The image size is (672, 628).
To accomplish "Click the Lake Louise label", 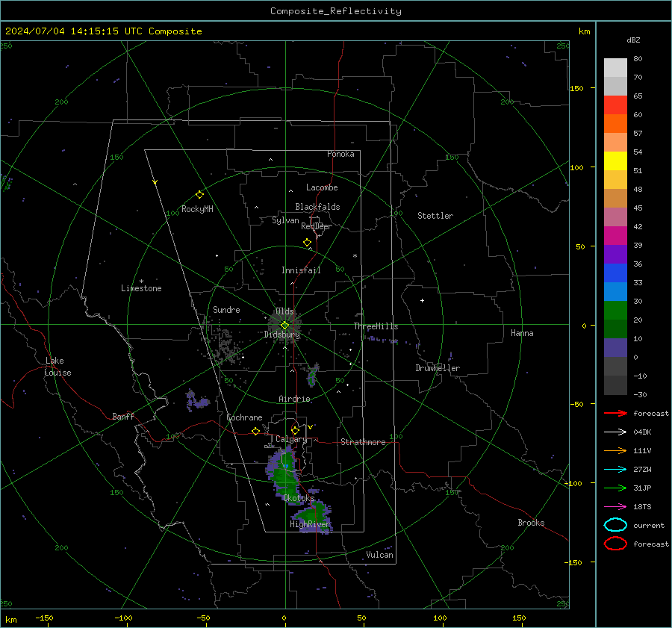I will 57,367.
